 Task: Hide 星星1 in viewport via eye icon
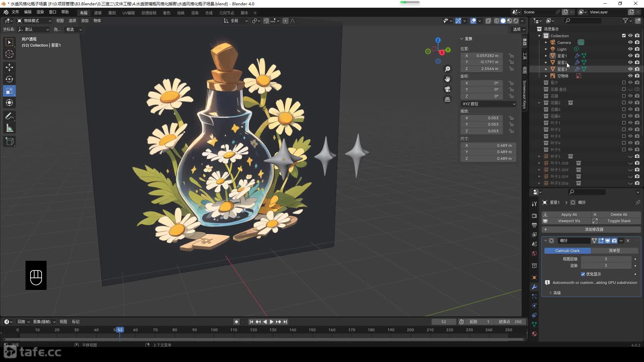point(630,56)
